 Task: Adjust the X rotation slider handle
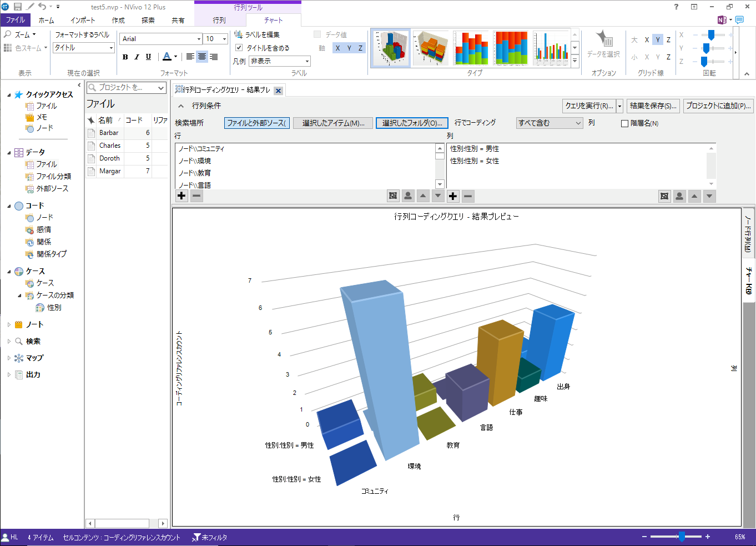(x=711, y=35)
